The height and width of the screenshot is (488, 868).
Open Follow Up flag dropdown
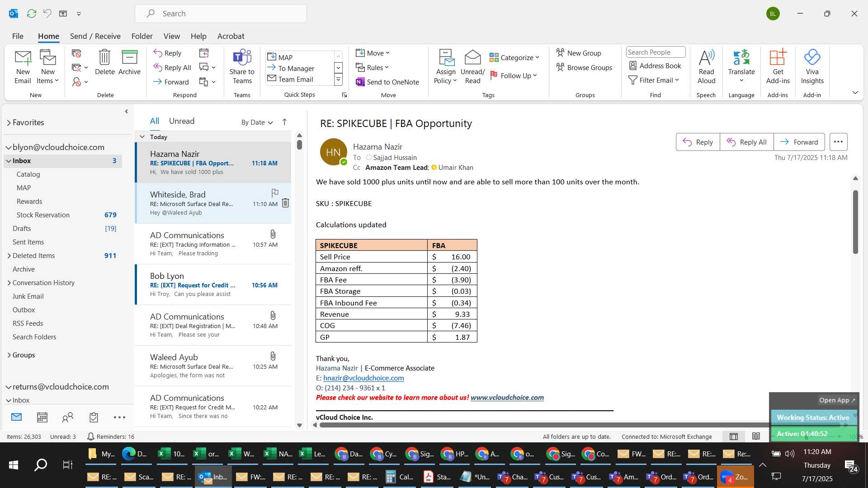coord(514,75)
